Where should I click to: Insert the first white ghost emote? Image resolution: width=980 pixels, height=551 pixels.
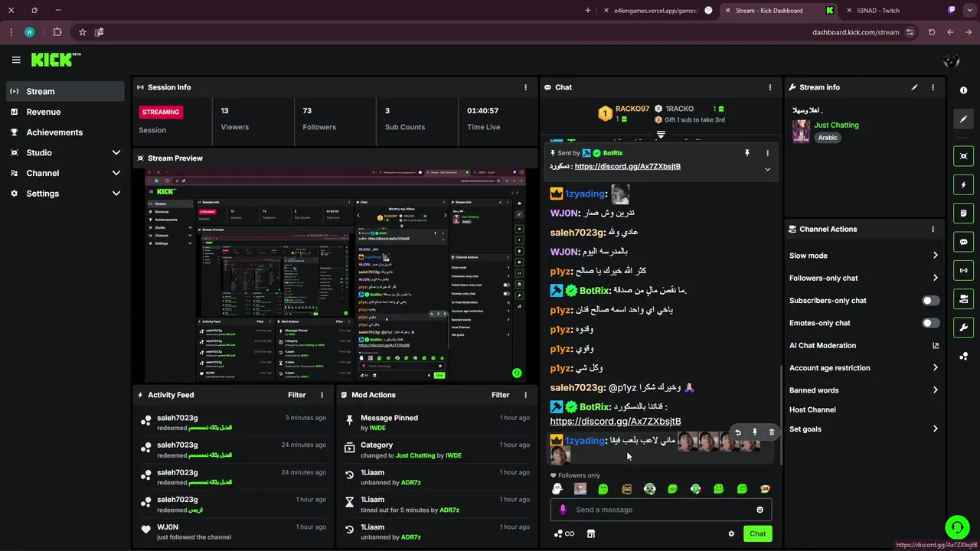pyautogui.click(x=557, y=488)
